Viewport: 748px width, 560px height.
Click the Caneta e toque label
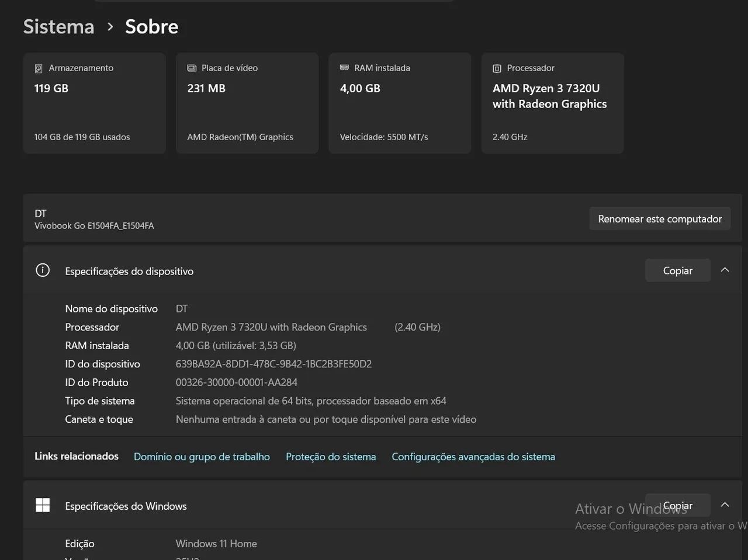click(99, 419)
